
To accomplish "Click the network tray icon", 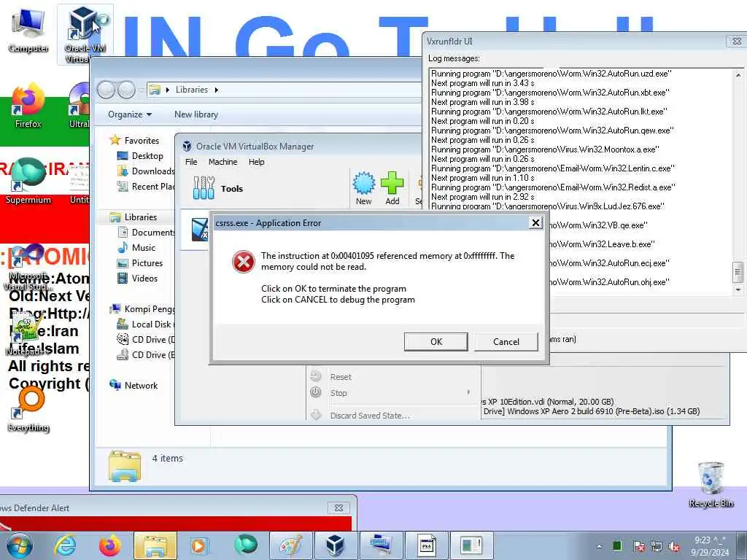I will click(657, 546).
